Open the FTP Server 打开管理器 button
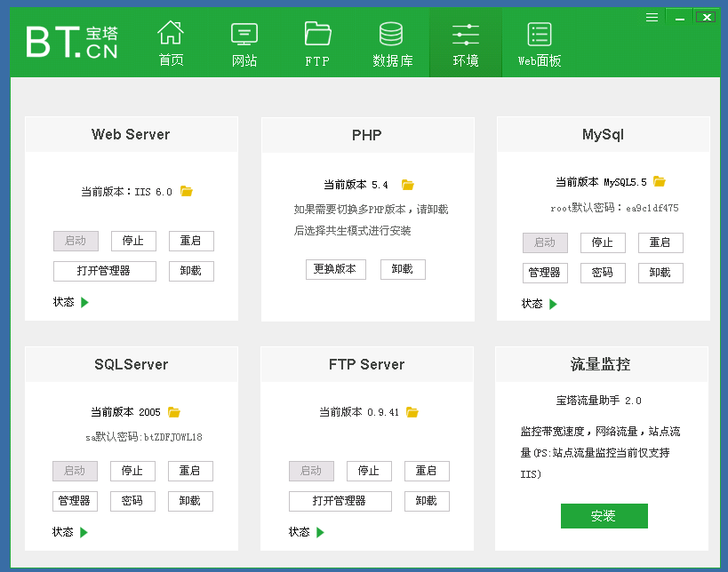 340,501
